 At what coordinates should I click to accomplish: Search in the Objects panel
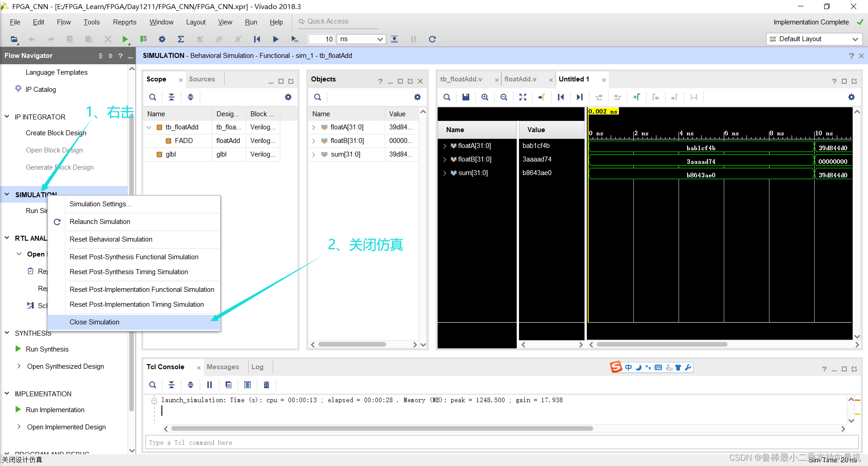point(318,97)
